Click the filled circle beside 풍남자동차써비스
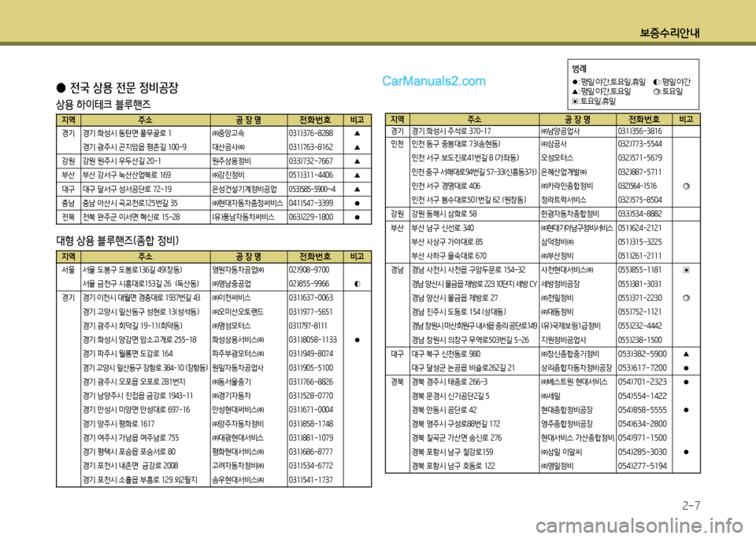This screenshot has height=539, width=756. coord(358,216)
